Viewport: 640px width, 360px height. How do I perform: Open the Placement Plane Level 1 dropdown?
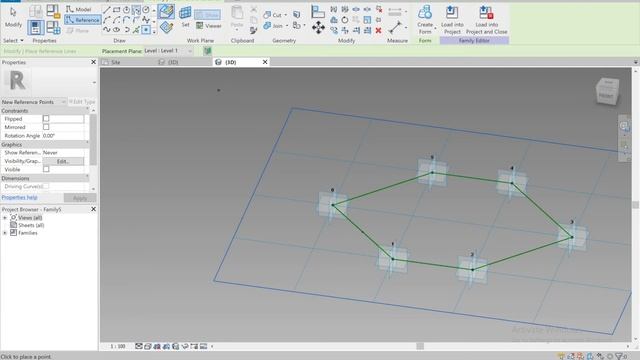click(x=168, y=51)
